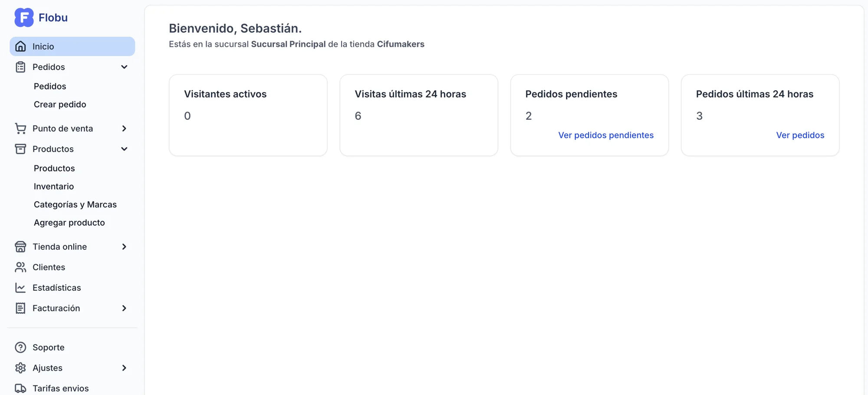Follow the Ver pedidos link
868x395 pixels.
(x=800, y=135)
